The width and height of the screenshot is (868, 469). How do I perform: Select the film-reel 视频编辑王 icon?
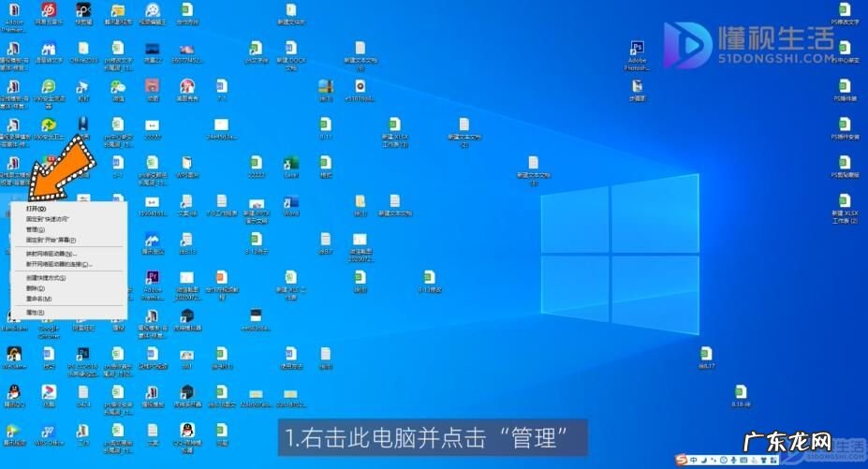pos(153,10)
